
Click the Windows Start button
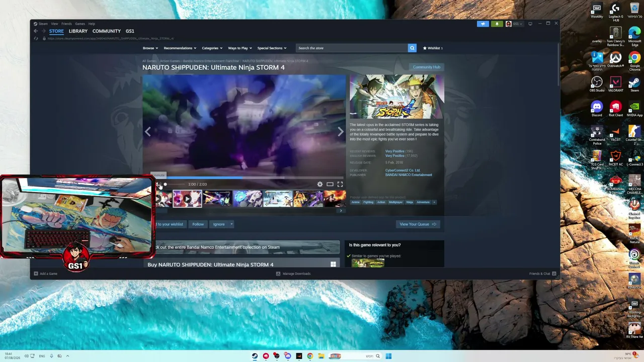(388, 356)
